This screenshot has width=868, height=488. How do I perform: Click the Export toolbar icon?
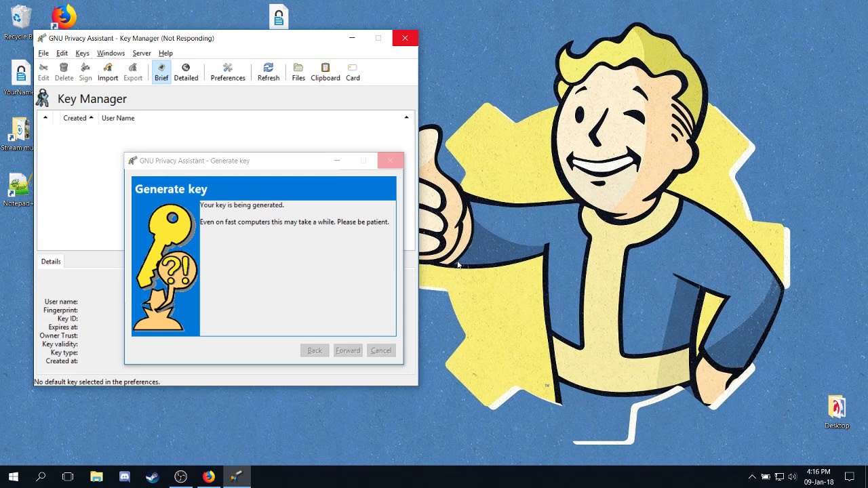tap(133, 72)
